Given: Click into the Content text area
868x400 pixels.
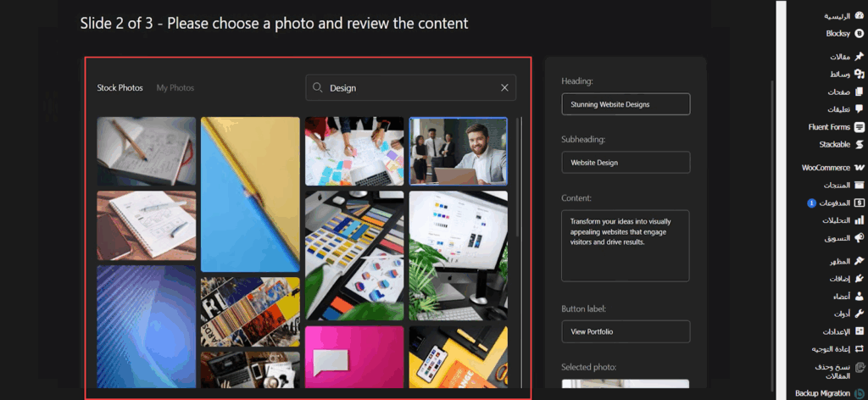Looking at the screenshot, I should [x=626, y=246].
